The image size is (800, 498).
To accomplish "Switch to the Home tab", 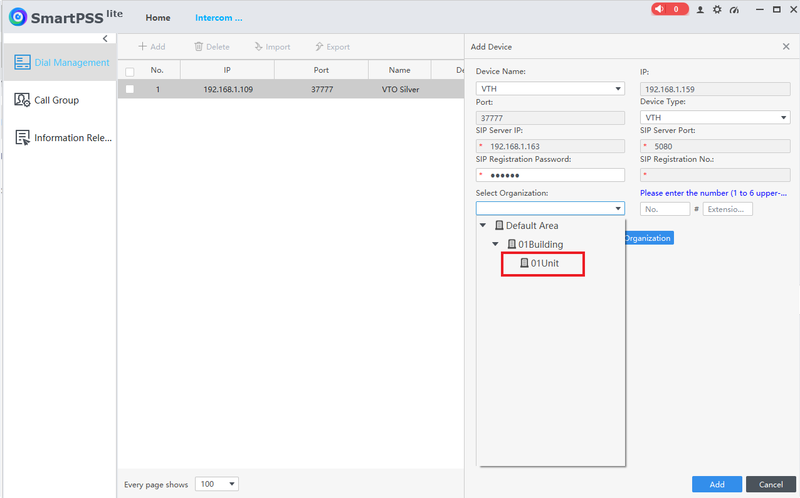I will coord(157,18).
